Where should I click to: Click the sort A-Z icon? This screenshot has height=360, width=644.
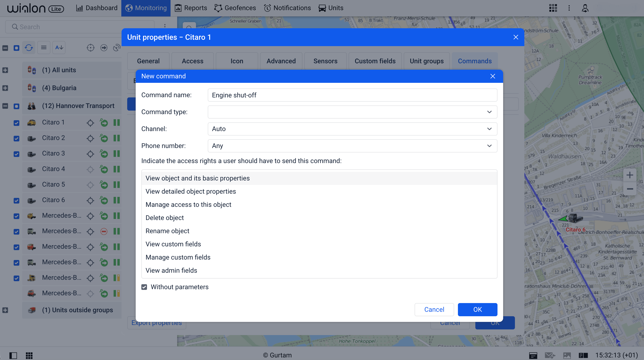59,48
